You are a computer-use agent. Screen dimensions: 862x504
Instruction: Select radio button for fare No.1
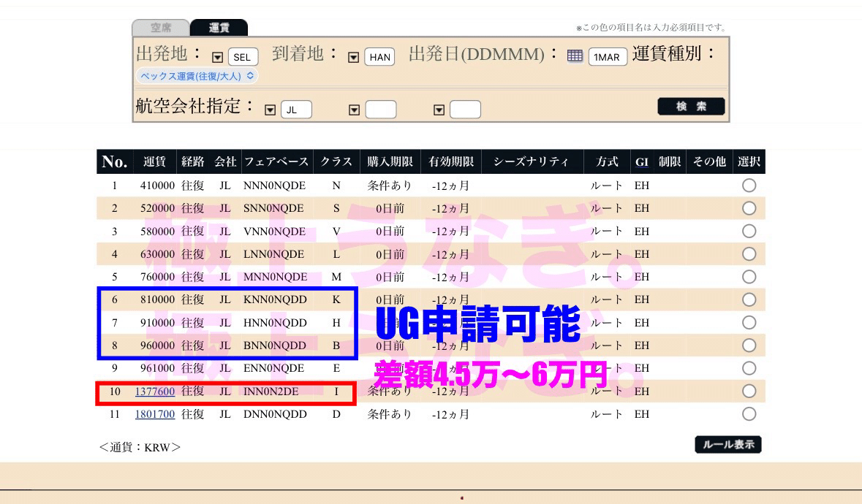(x=749, y=186)
